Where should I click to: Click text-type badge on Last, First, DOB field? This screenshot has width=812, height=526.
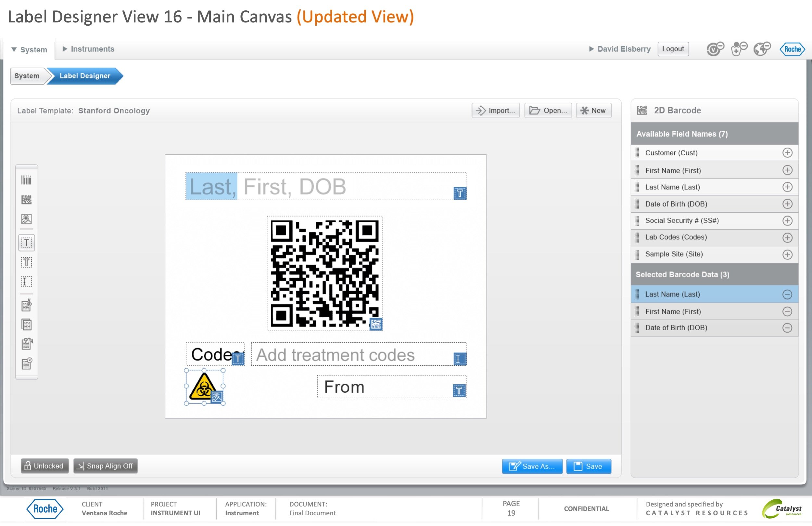pyautogui.click(x=460, y=193)
